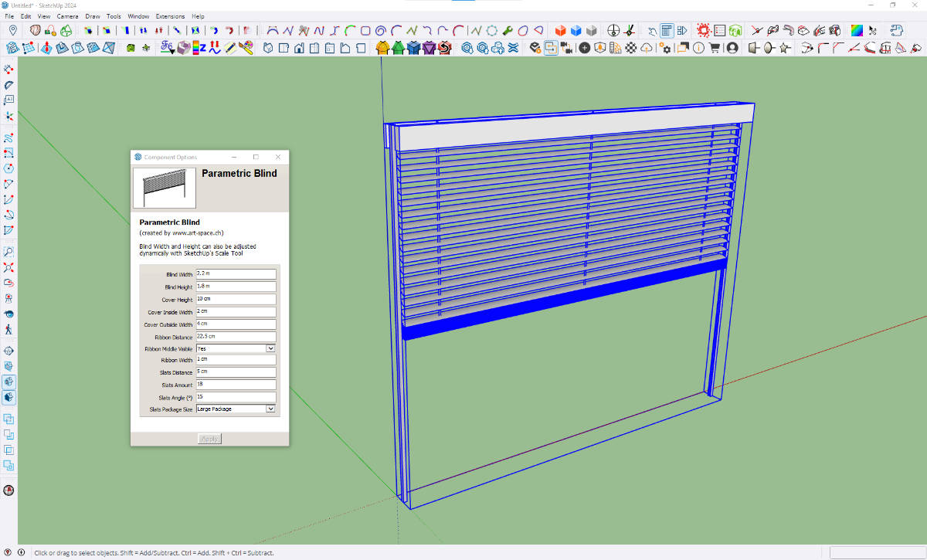
Task: Toggle the X-ray style cube in left toolbar
Action: tap(9, 382)
